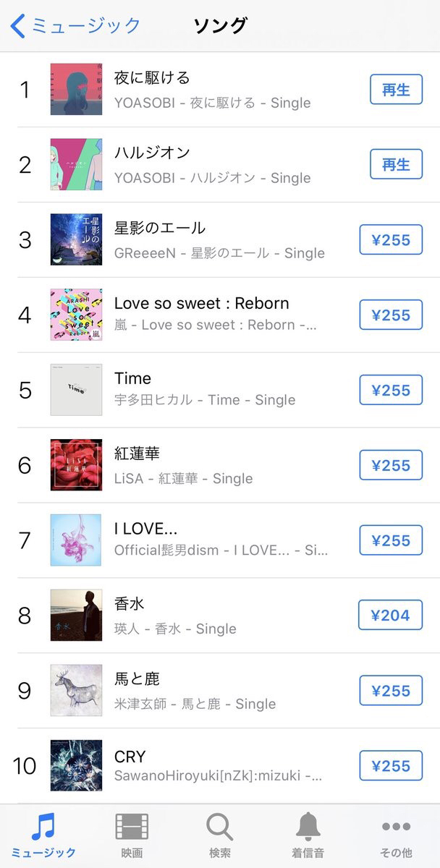Screen dimensions: 440x868
Task: Select the Love so sweet : Reborn song title
Action: click(x=201, y=303)
